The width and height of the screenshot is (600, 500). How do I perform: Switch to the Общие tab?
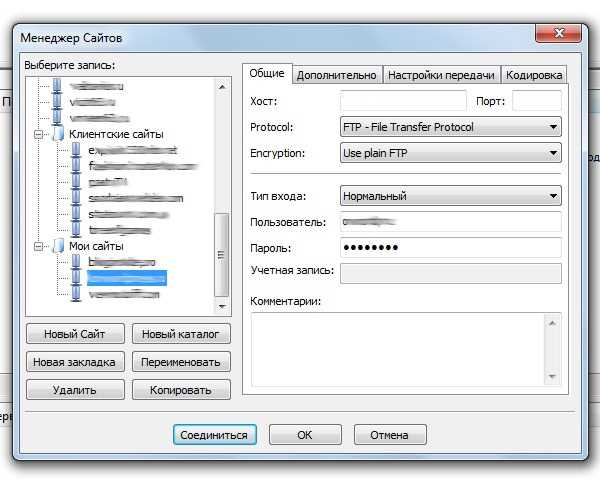(267, 73)
